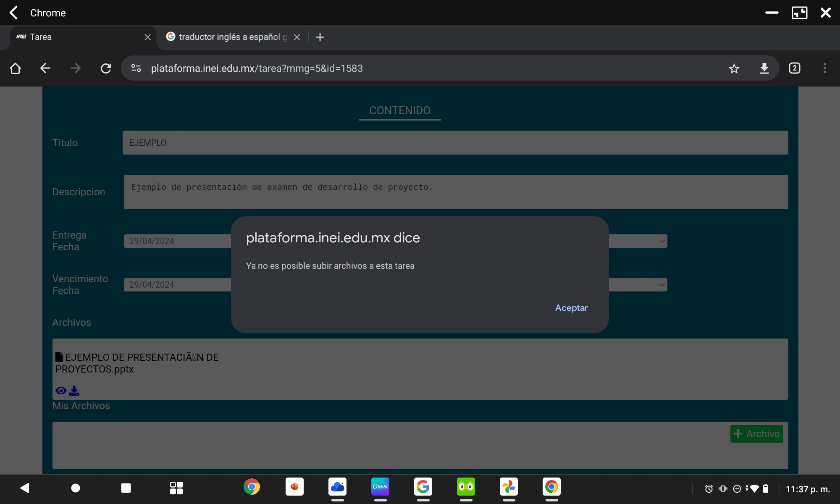Switch to traductor inglés a español tab

point(229,37)
